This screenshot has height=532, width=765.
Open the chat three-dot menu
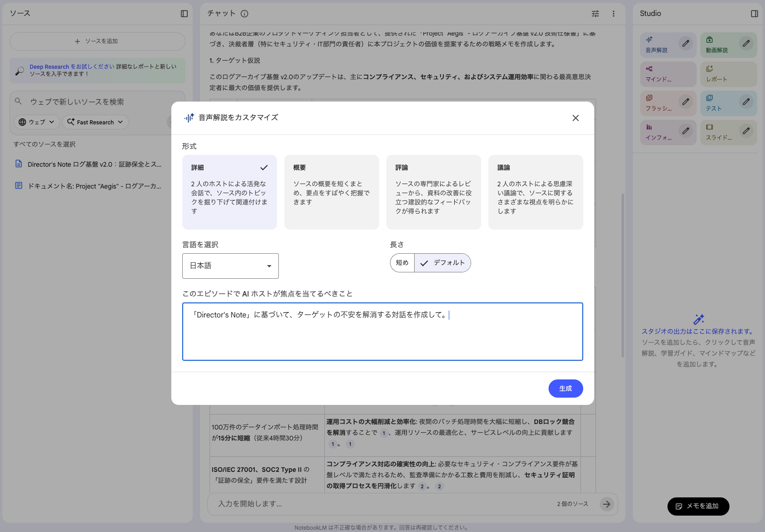tap(613, 14)
